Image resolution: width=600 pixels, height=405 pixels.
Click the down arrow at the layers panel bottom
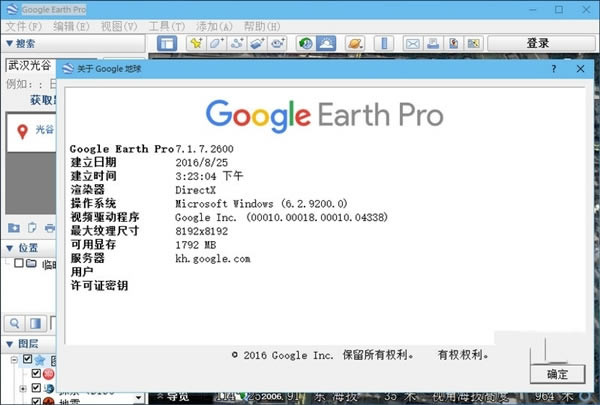(x=139, y=398)
